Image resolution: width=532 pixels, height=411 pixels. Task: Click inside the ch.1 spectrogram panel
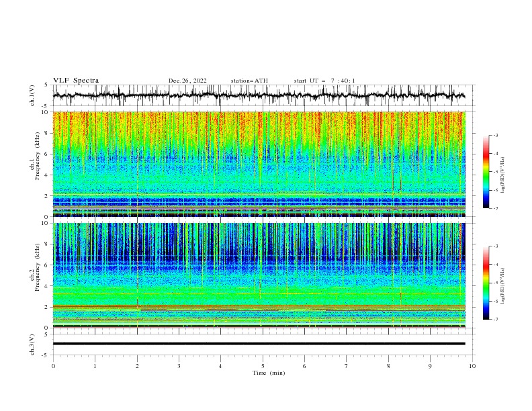coord(259,164)
